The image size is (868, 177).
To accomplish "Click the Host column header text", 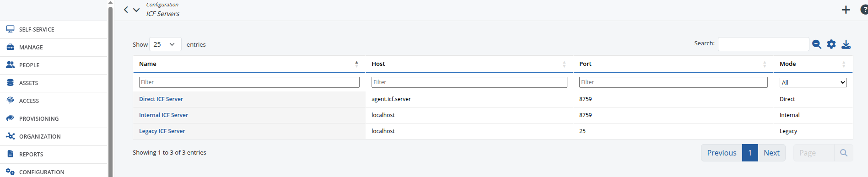I will click(378, 64).
